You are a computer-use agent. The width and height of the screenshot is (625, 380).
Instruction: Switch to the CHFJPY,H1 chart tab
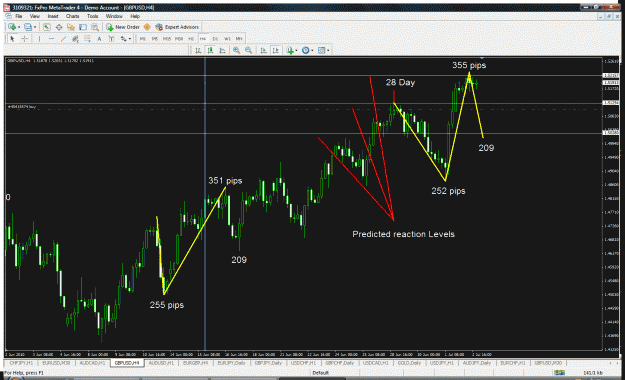(21, 363)
